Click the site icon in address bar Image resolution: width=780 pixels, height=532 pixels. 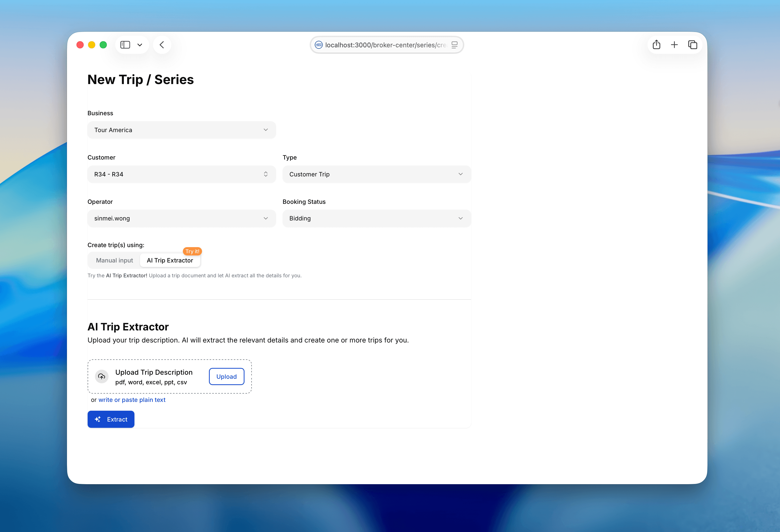point(318,45)
